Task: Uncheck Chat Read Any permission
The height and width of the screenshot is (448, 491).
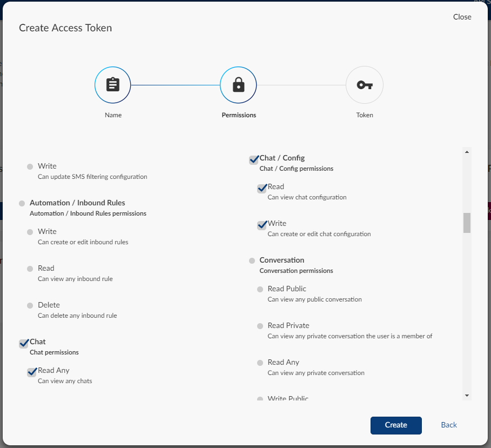Action: (x=32, y=372)
